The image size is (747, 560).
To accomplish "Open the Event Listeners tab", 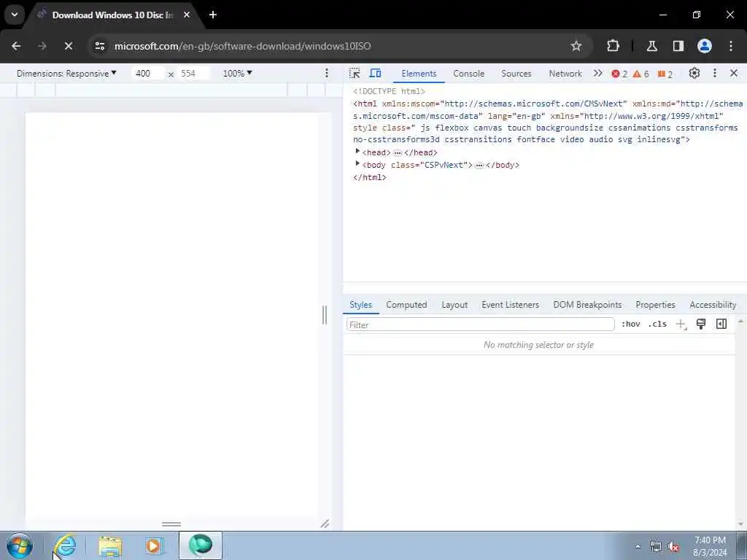I will (x=510, y=305).
